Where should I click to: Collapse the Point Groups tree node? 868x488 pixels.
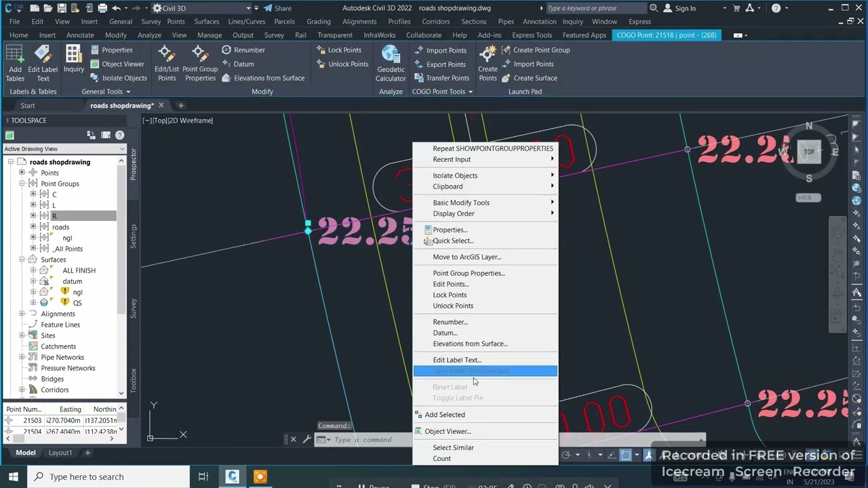tap(22, 184)
